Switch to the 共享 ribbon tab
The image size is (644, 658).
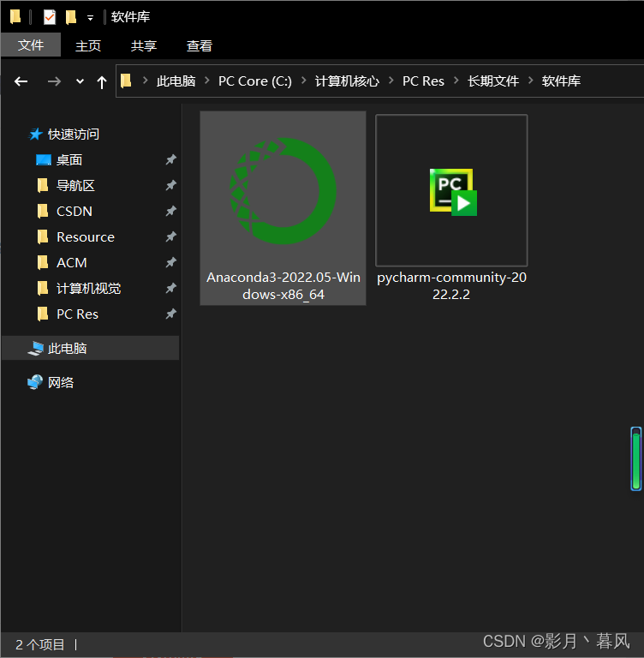[144, 45]
